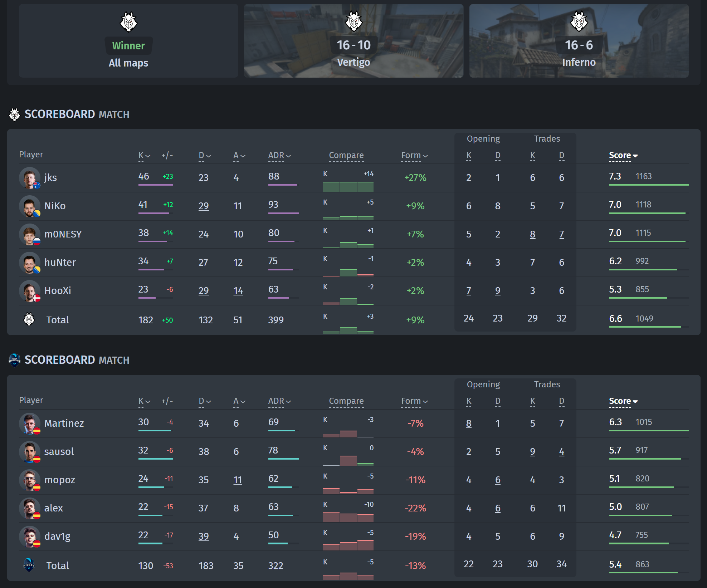Image resolution: width=707 pixels, height=588 pixels.
Task: Click Compare header in Riders table
Action: [x=346, y=401]
